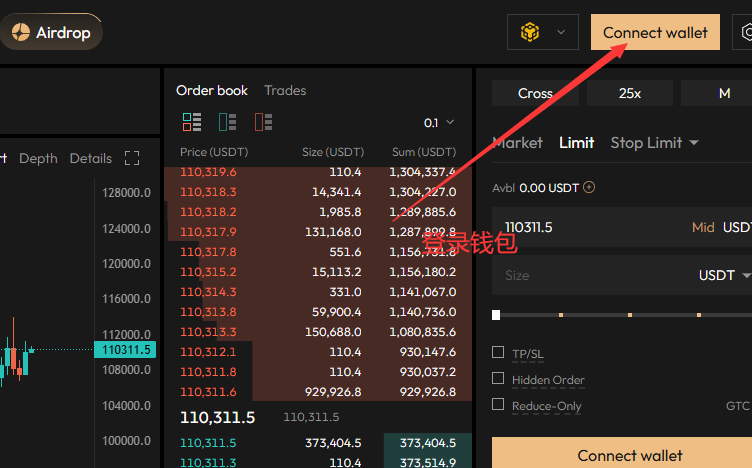The width and height of the screenshot is (752, 468).
Task: Enable the TP/SL checkbox
Action: [498, 353]
